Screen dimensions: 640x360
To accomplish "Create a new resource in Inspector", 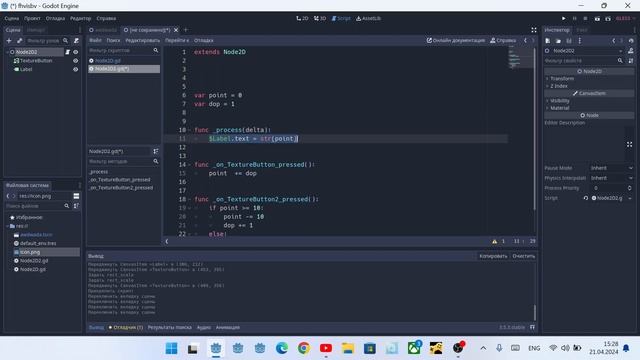I will [x=548, y=40].
